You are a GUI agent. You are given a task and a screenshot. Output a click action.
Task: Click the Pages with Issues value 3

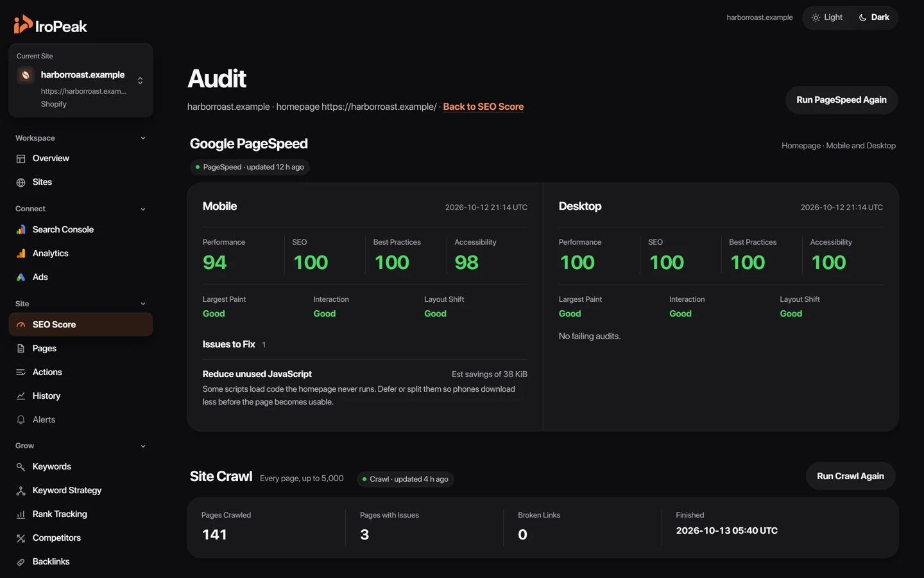pos(364,534)
